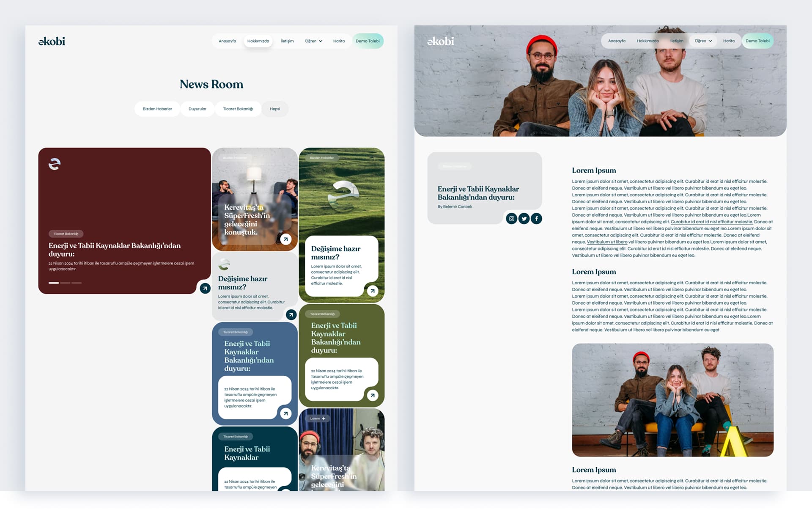Expand Öğren dropdown in left page navbar
This screenshot has height=512, width=812.
[x=313, y=41]
